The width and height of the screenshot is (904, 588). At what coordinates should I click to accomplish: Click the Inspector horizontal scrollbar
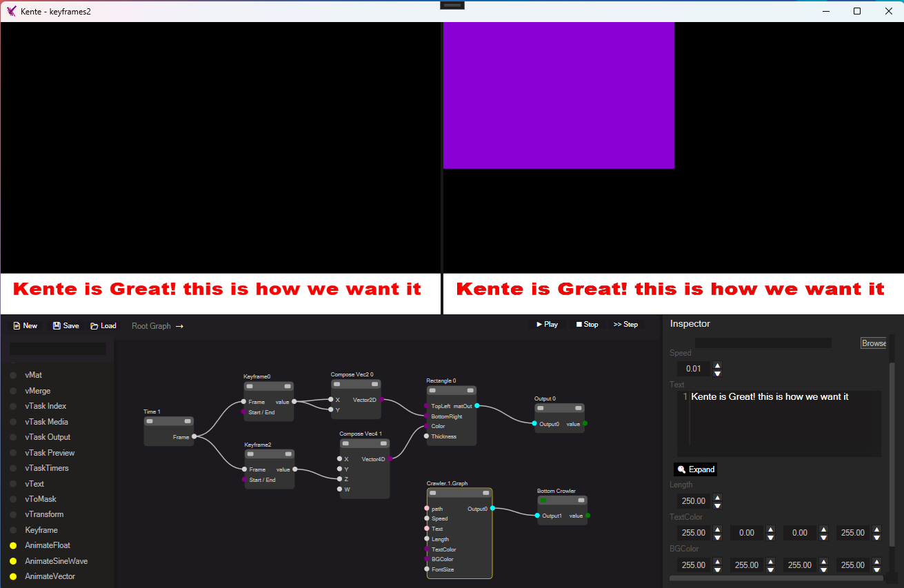point(776,578)
